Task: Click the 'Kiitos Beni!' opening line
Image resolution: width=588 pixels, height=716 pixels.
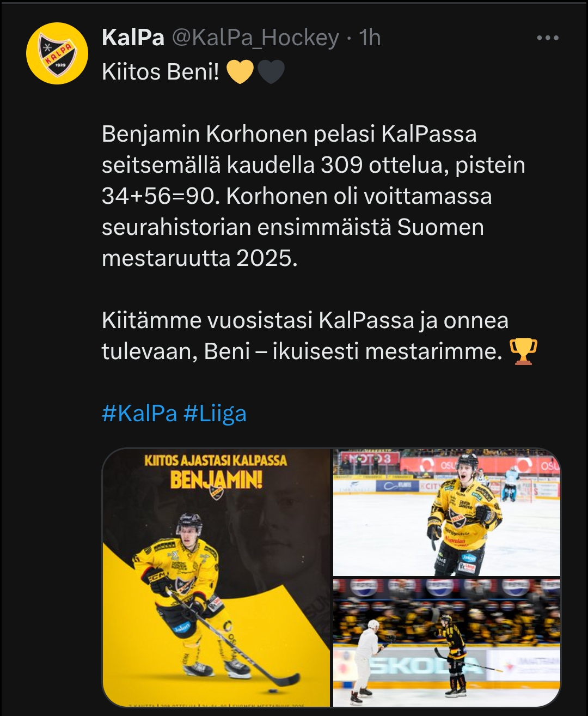Action: pos(160,72)
